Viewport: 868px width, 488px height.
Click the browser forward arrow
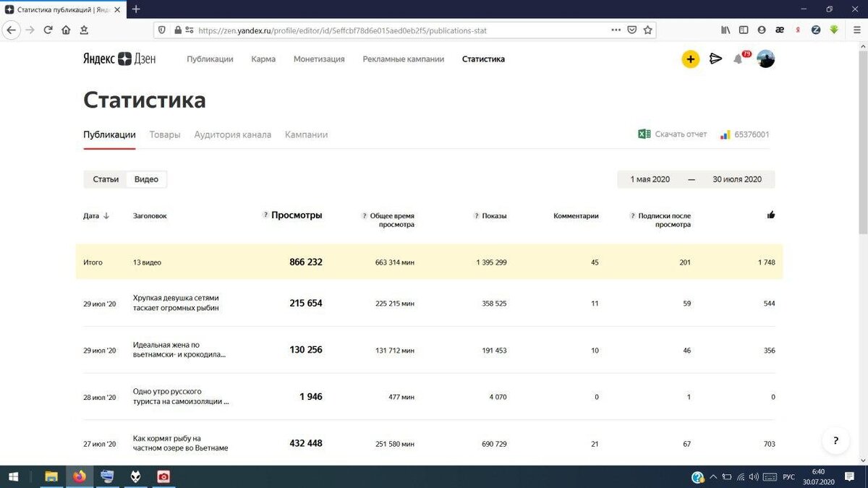(30, 30)
